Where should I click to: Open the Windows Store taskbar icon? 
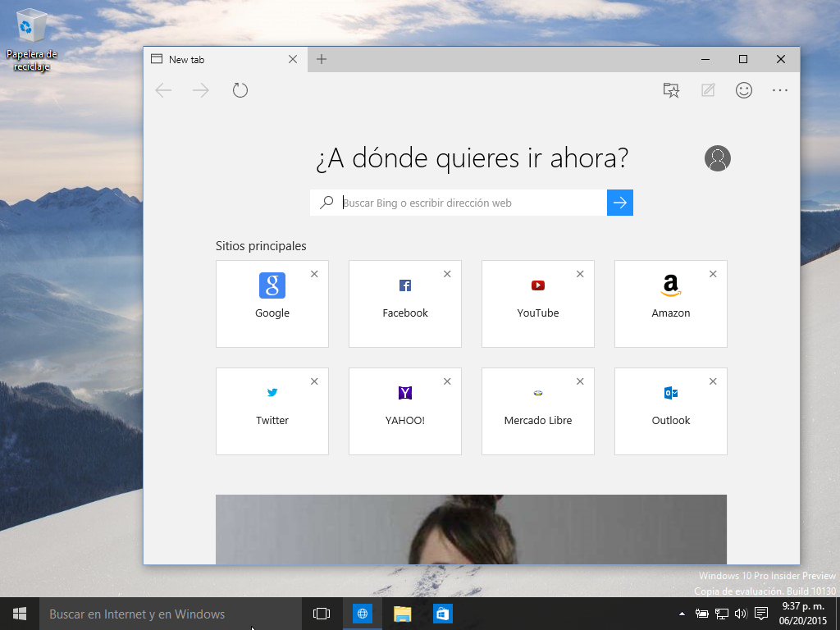click(442, 614)
